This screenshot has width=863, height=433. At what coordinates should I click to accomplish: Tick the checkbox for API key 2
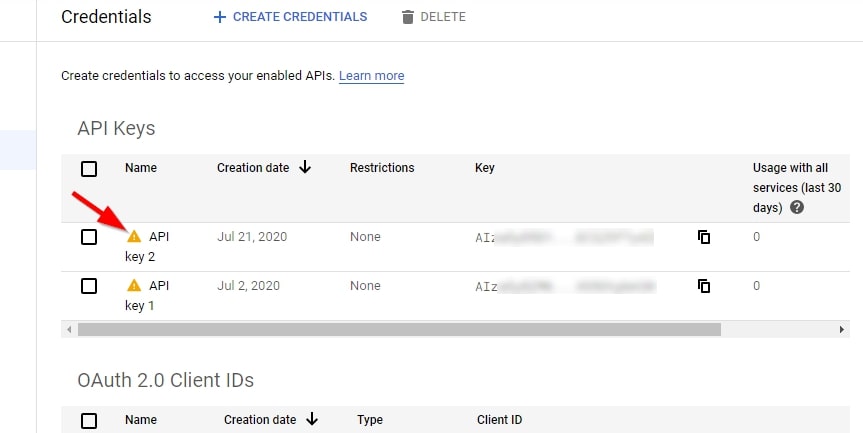pyautogui.click(x=89, y=237)
